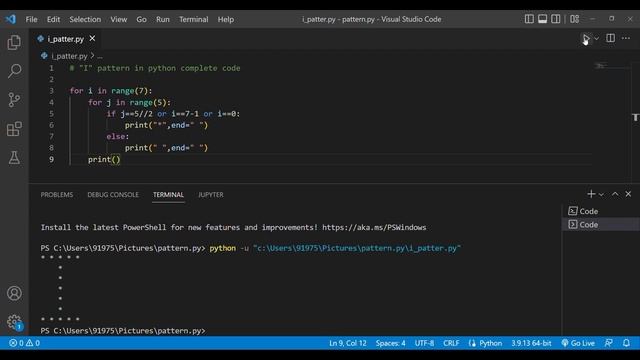
Task: Select the first Code terminal entry
Action: 600,211
